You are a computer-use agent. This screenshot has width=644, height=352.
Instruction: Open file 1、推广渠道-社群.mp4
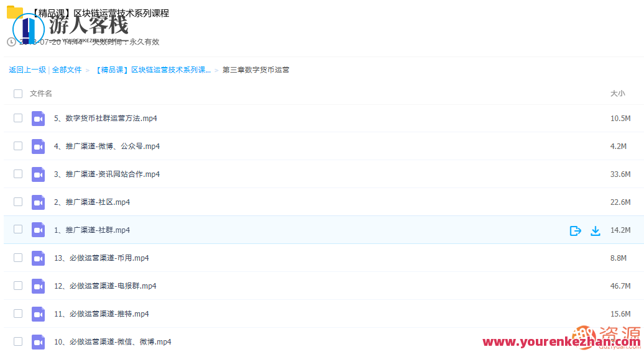click(x=92, y=230)
